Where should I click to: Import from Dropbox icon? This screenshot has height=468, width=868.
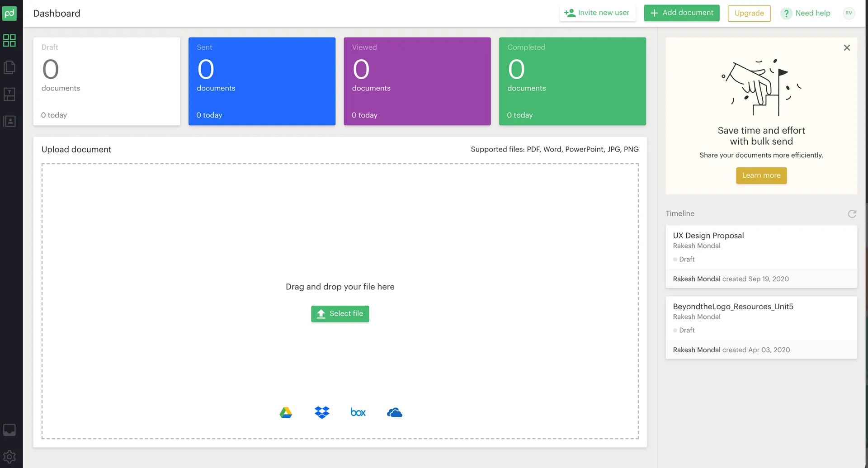coord(322,412)
